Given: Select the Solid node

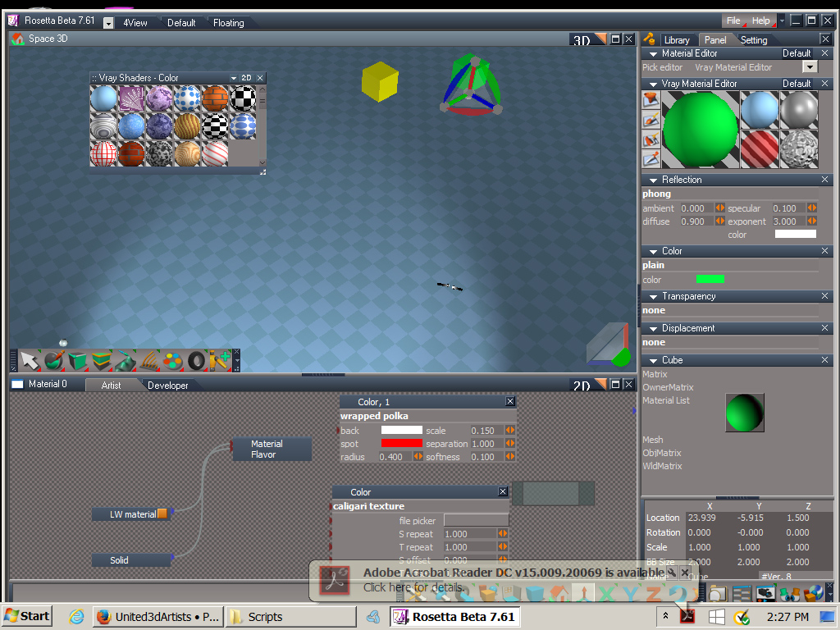Looking at the screenshot, I should click(x=131, y=560).
